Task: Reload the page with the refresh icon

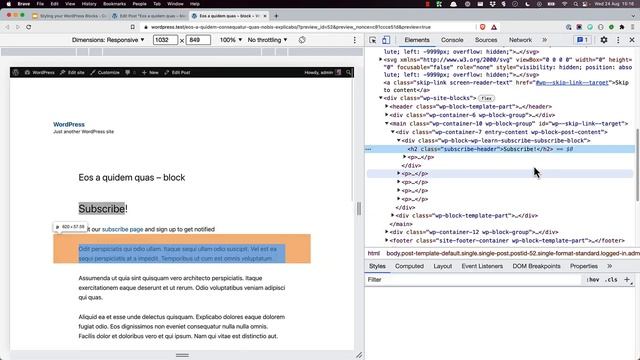Action: coord(29,27)
